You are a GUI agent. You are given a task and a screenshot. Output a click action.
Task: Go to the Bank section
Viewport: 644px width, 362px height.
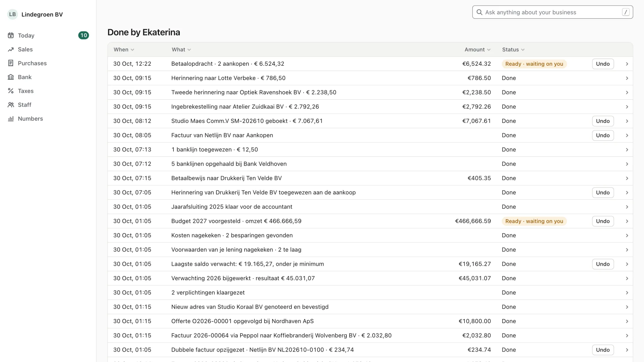click(x=48, y=77)
